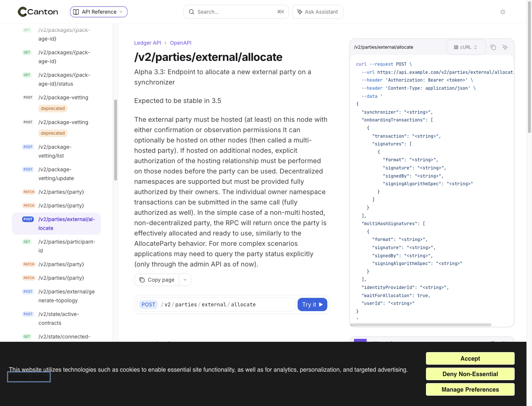532x406 pixels.
Task: Click the book icon in API Reference button
Action: 76,12
